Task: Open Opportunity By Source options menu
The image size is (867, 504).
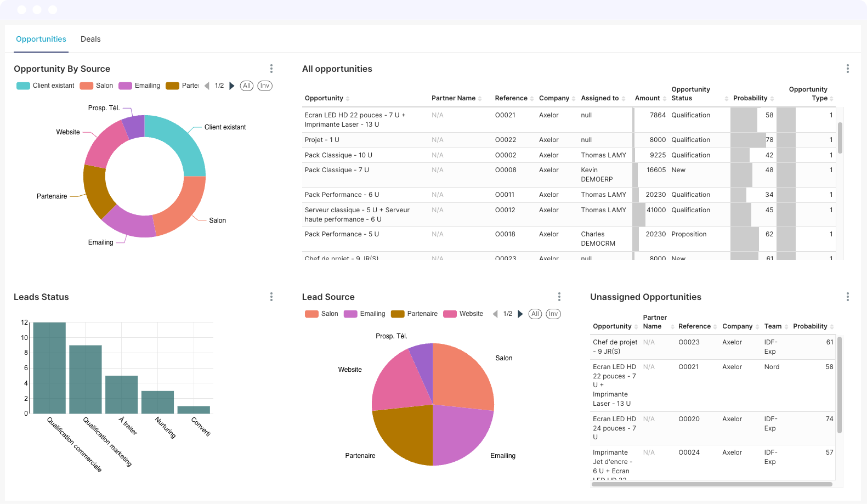Action: click(x=271, y=69)
